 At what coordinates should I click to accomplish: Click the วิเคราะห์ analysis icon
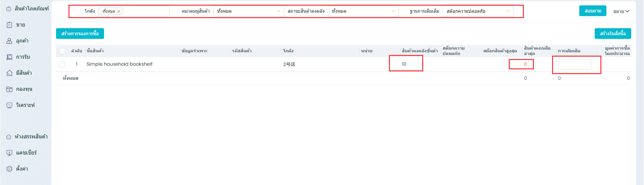click(9, 105)
